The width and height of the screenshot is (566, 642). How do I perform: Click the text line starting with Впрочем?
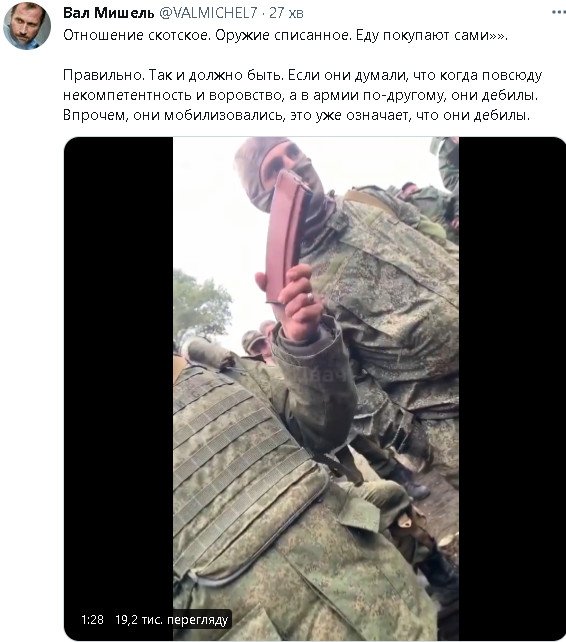(296, 115)
